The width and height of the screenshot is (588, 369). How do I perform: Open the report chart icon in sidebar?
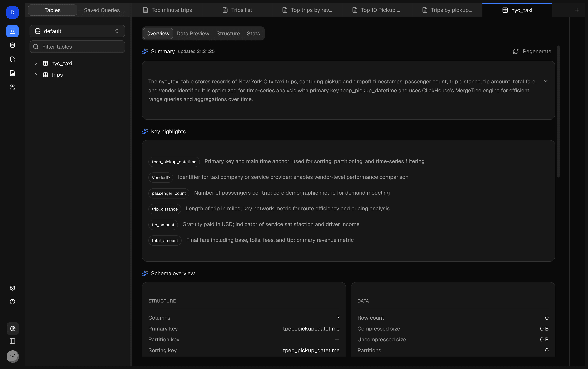tap(12, 73)
